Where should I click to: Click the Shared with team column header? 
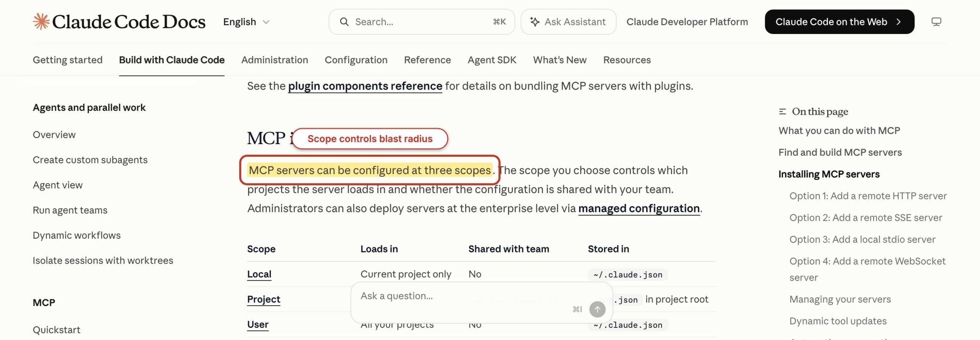tap(508, 249)
